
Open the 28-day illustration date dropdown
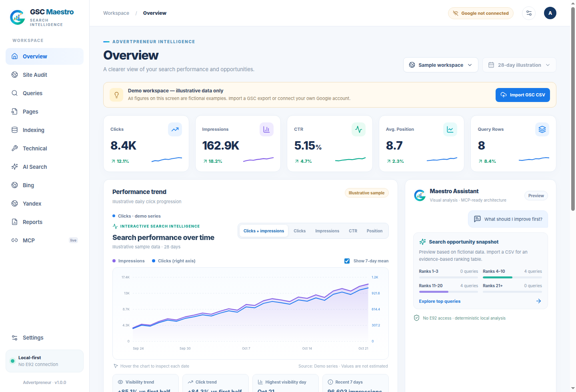519,65
